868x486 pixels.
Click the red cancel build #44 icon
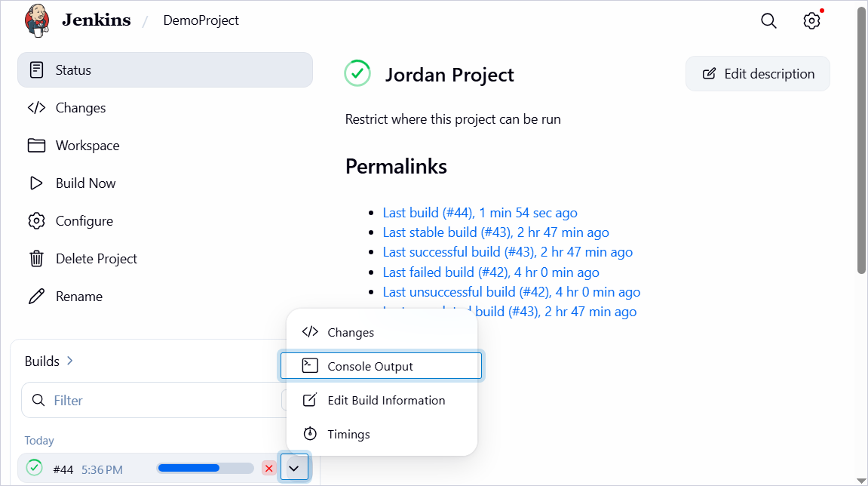pos(269,469)
